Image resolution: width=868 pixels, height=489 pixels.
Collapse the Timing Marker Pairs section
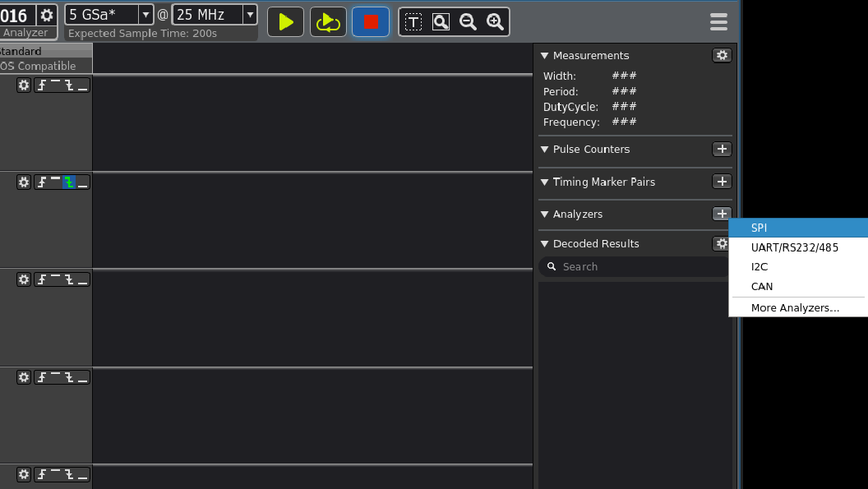click(544, 182)
